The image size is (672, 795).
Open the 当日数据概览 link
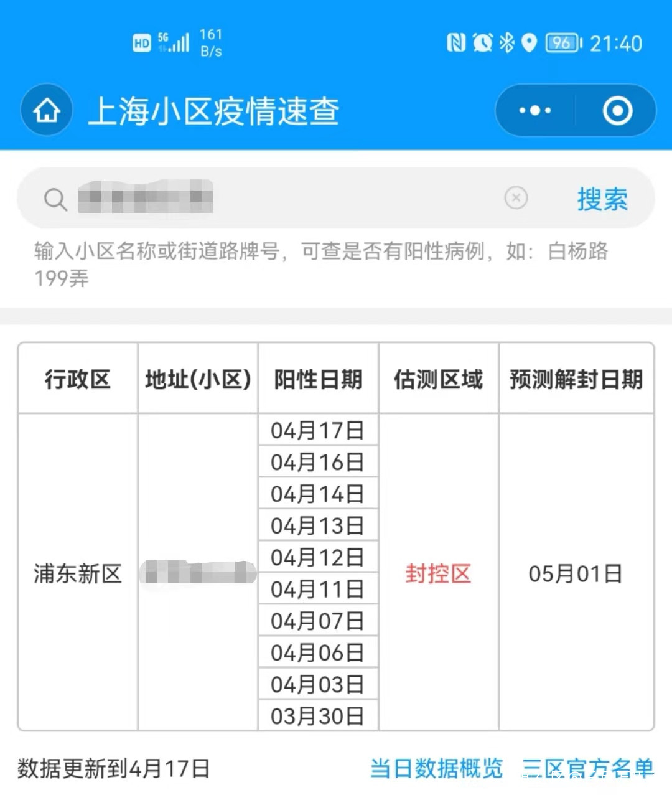(x=436, y=768)
